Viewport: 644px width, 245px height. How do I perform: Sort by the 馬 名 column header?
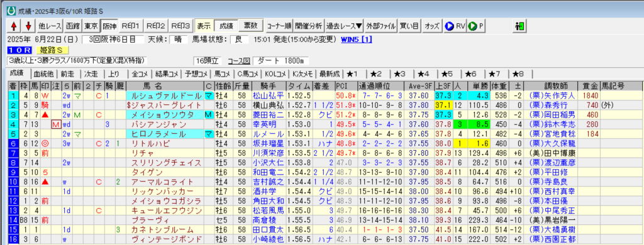coord(165,86)
